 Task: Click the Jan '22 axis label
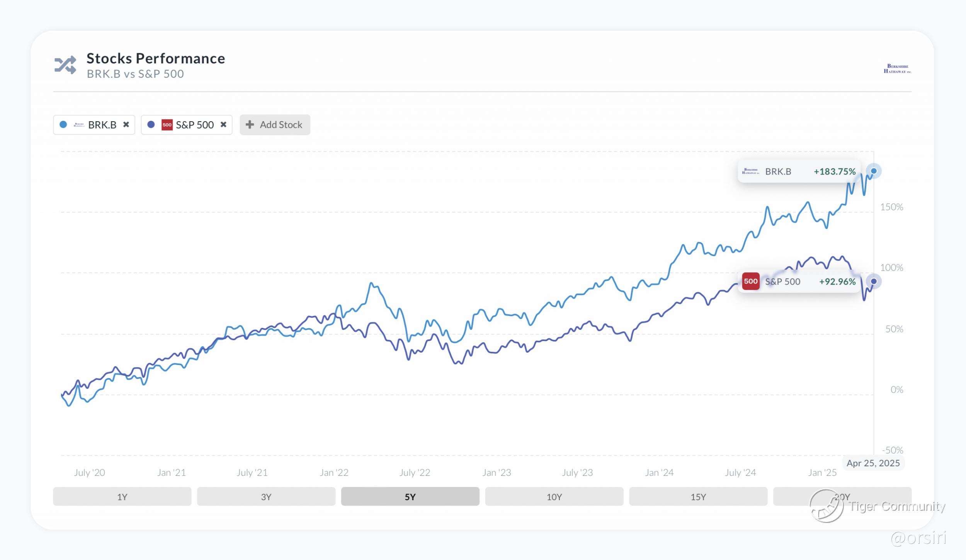point(334,473)
